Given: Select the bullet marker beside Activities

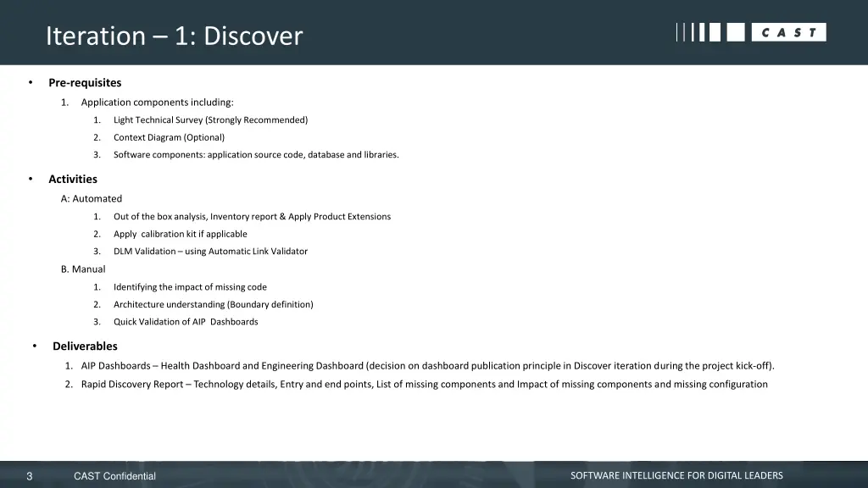Looking at the screenshot, I should [x=33, y=179].
